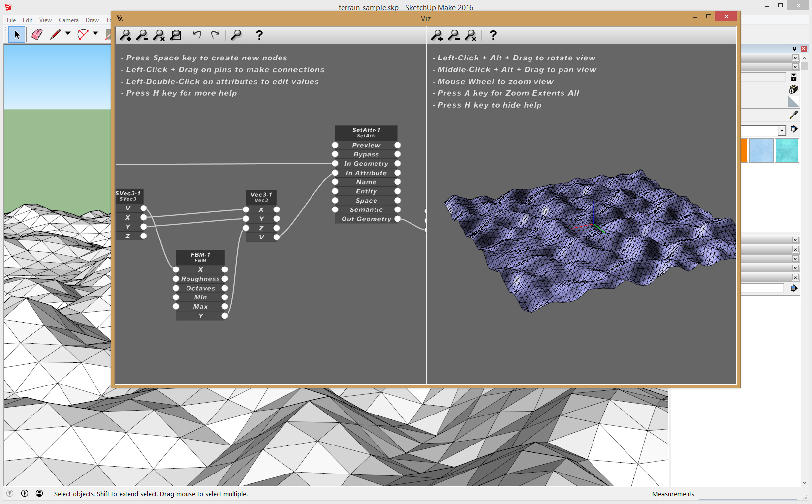Click the Min attribute on FBM-1
The height and width of the screenshot is (504, 812).
pos(200,297)
